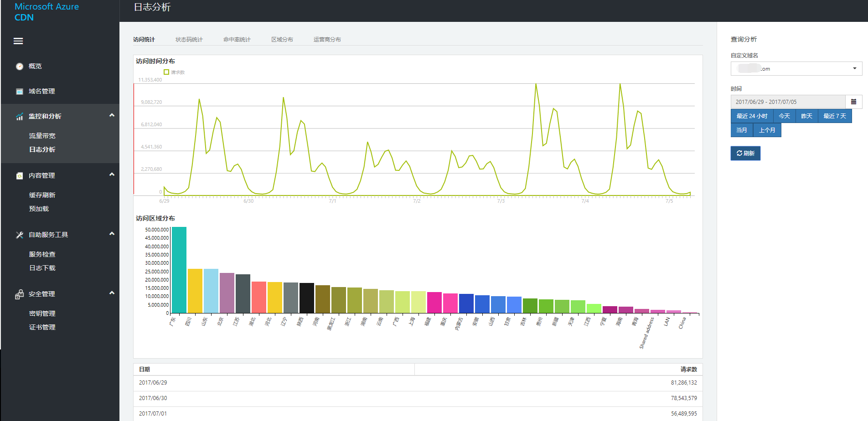Viewport: 868px width, 421px height.
Task: Click the 自助服务工具 wrench icon
Action: point(20,235)
